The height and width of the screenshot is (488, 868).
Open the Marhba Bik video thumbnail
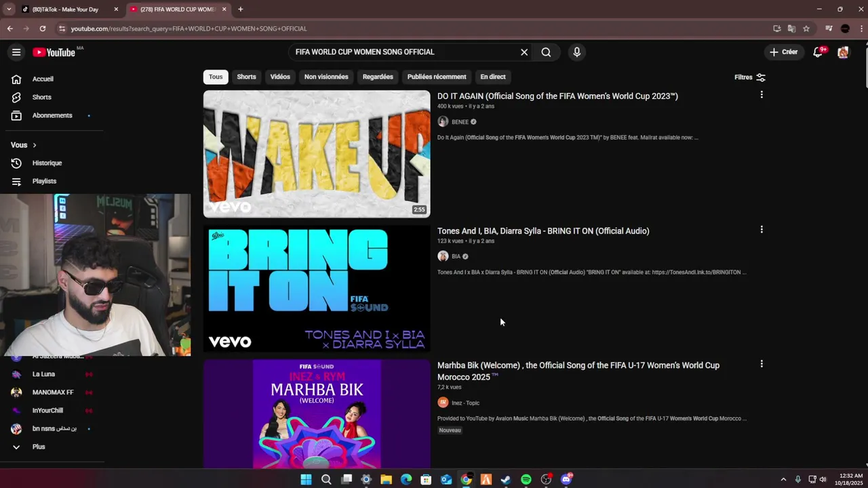pos(317,413)
